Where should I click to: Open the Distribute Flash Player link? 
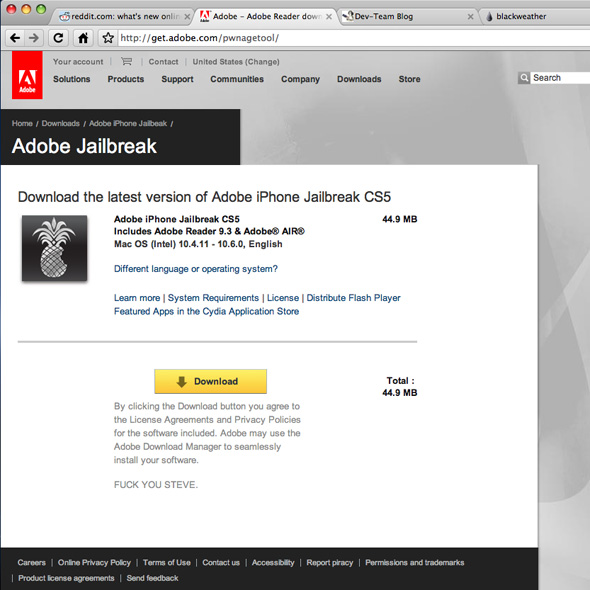[353, 298]
